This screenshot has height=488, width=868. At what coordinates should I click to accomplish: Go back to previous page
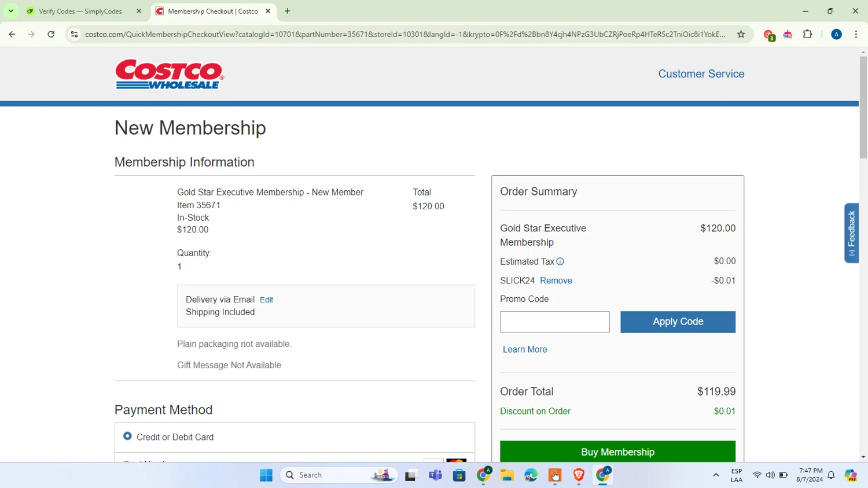point(12,34)
